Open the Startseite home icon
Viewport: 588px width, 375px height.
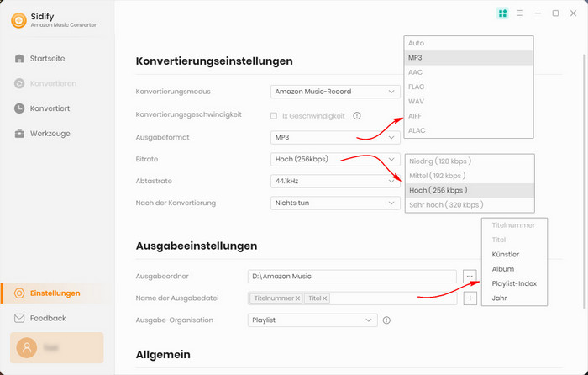(x=19, y=59)
